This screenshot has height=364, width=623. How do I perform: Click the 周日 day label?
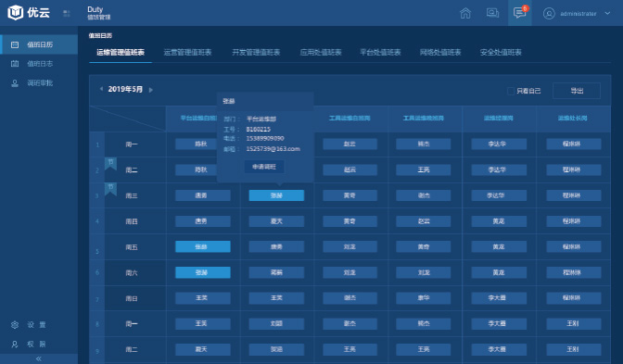point(132,299)
